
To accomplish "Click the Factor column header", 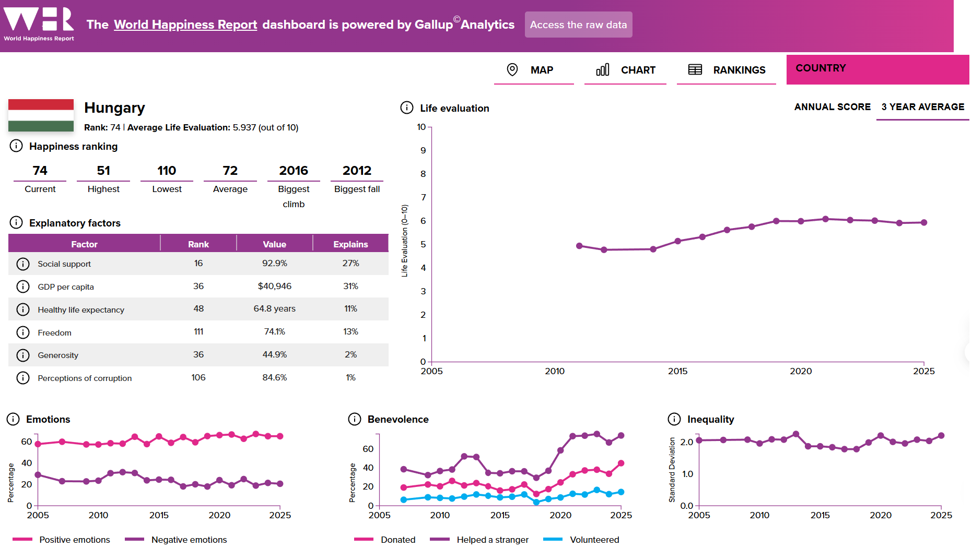I will point(84,244).
